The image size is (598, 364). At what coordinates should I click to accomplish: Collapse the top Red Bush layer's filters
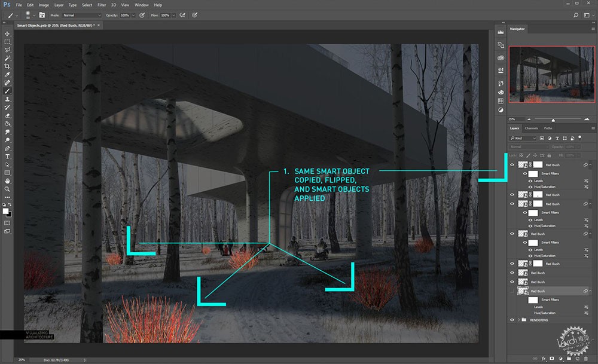click(590, 165)
